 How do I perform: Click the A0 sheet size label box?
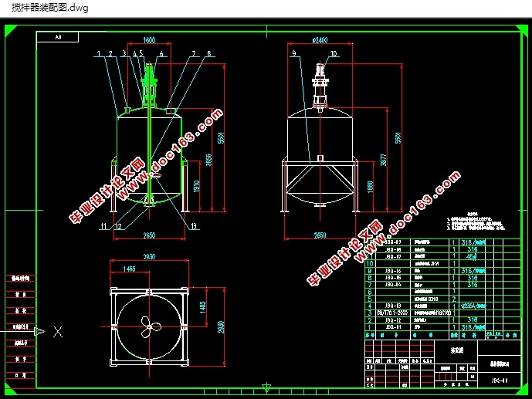click(57, 37)
